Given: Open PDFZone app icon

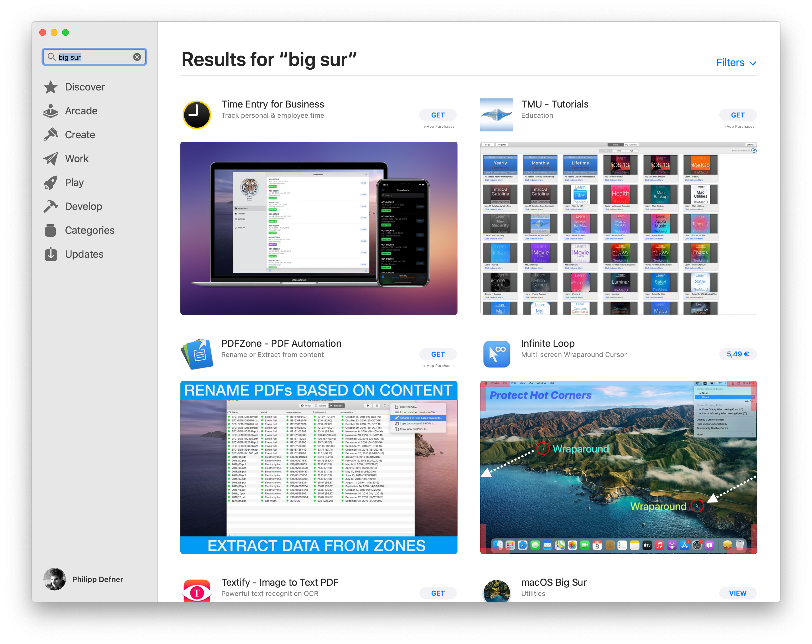Looking at the screenshot, I should (x=197, y=354).
